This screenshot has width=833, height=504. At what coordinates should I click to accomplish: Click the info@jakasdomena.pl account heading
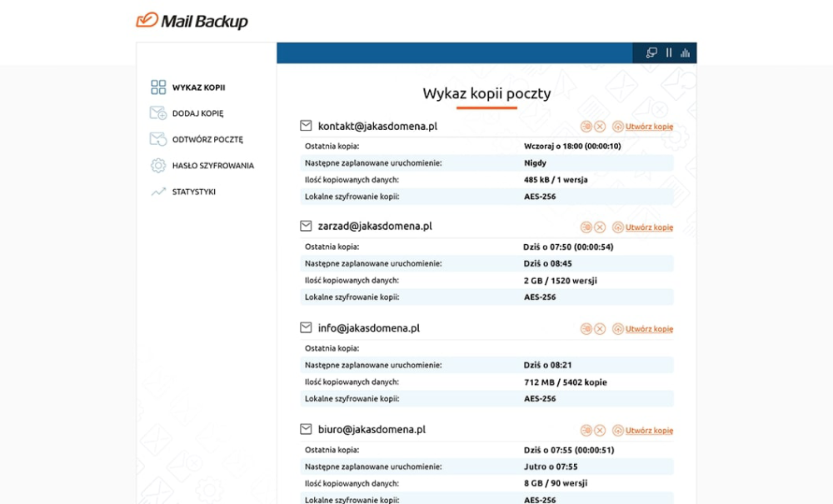coord(369,327)
